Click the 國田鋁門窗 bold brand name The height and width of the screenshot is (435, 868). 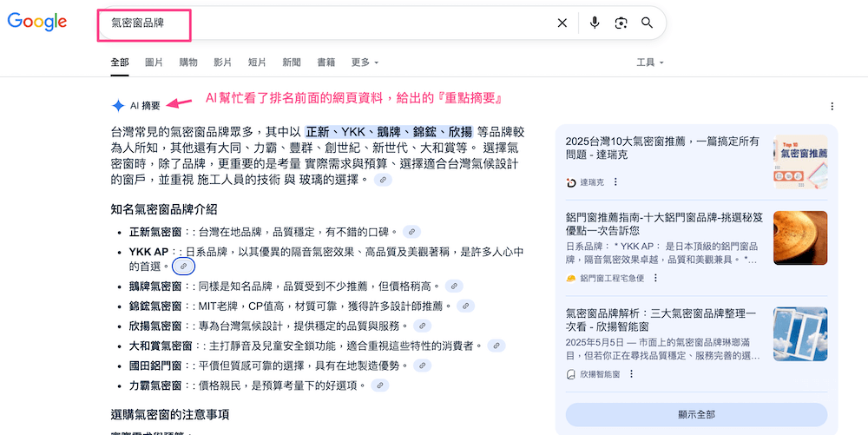(155, 366)
